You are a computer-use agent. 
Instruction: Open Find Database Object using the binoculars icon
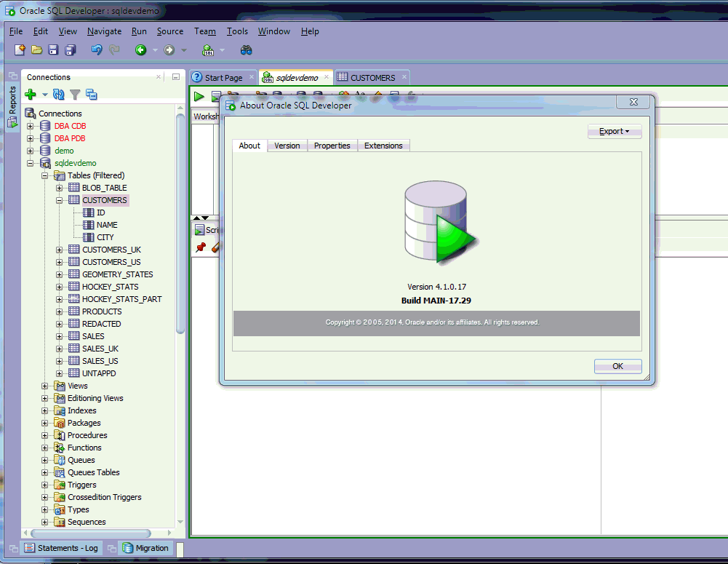coord(246,49)
